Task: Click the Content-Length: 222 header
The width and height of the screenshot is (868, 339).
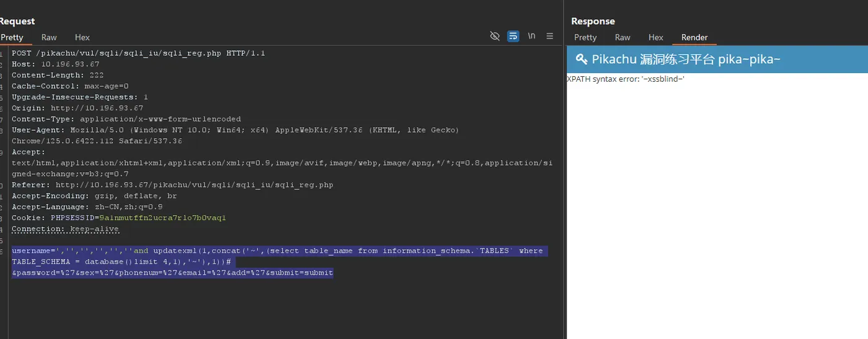Action: point(57,75)
